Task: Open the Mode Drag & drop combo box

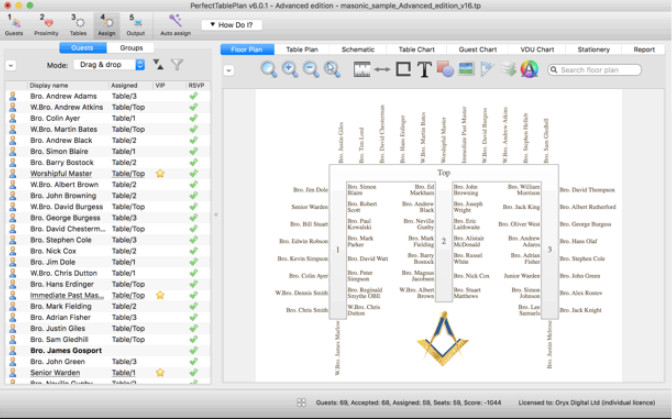Action: pyautogui.click(x=109, y=65)
